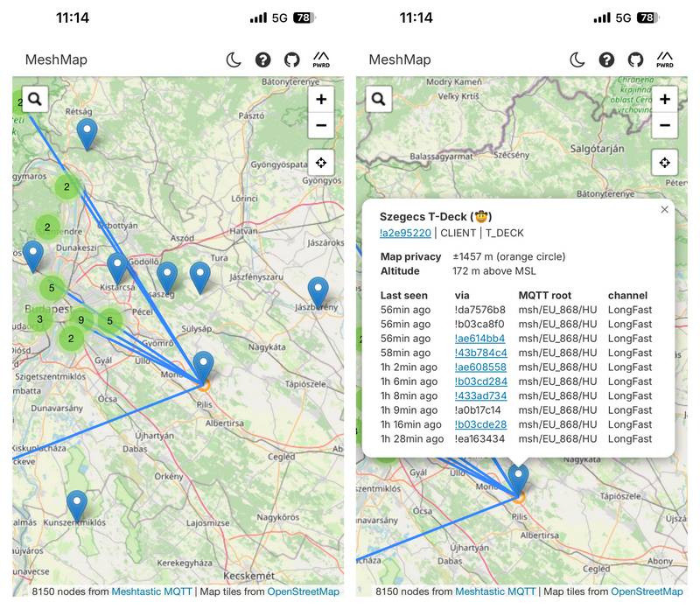Click via entry !da7576b8

point(479,310)
